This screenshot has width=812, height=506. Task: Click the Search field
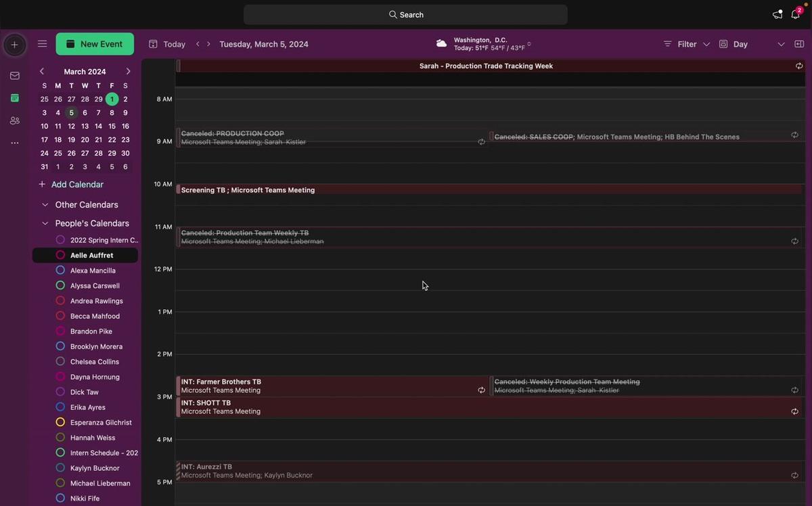click(405, 15)
